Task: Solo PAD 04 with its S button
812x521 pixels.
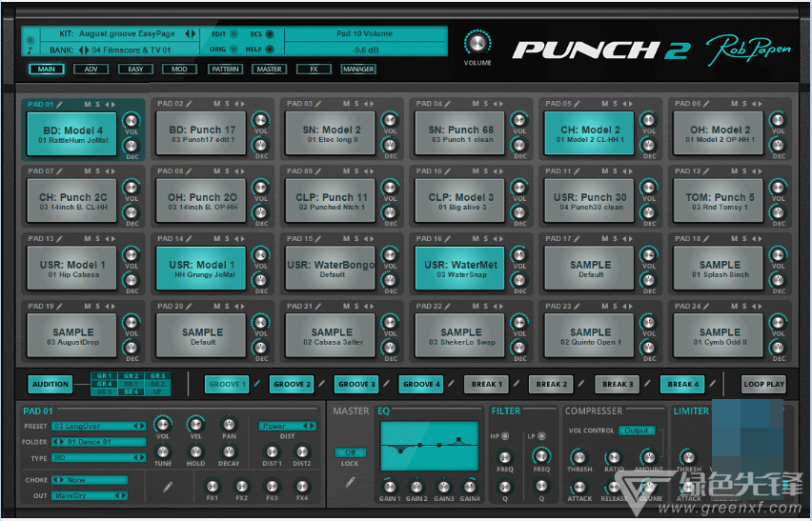Action: click(x=486, y=104)
